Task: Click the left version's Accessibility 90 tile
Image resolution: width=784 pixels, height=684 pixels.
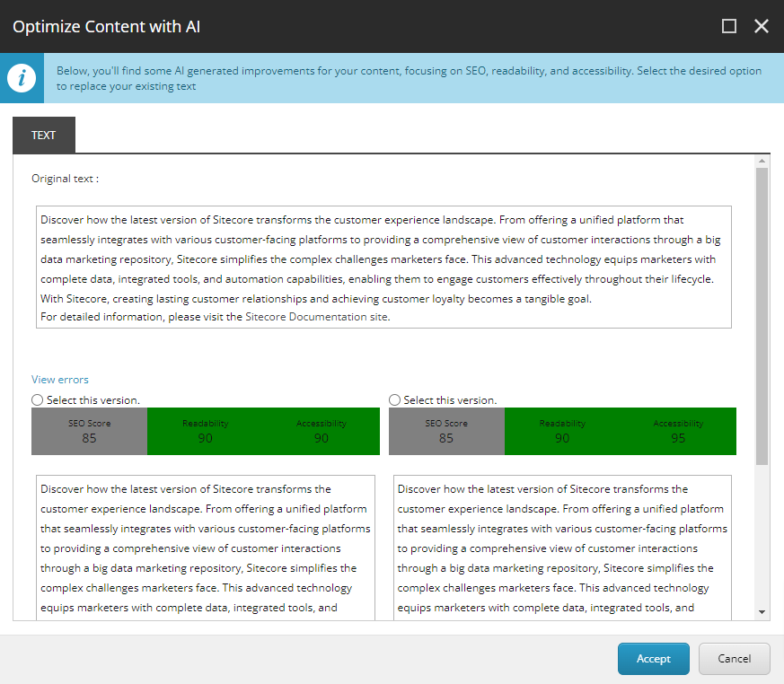Action: [x=322, y=431]
